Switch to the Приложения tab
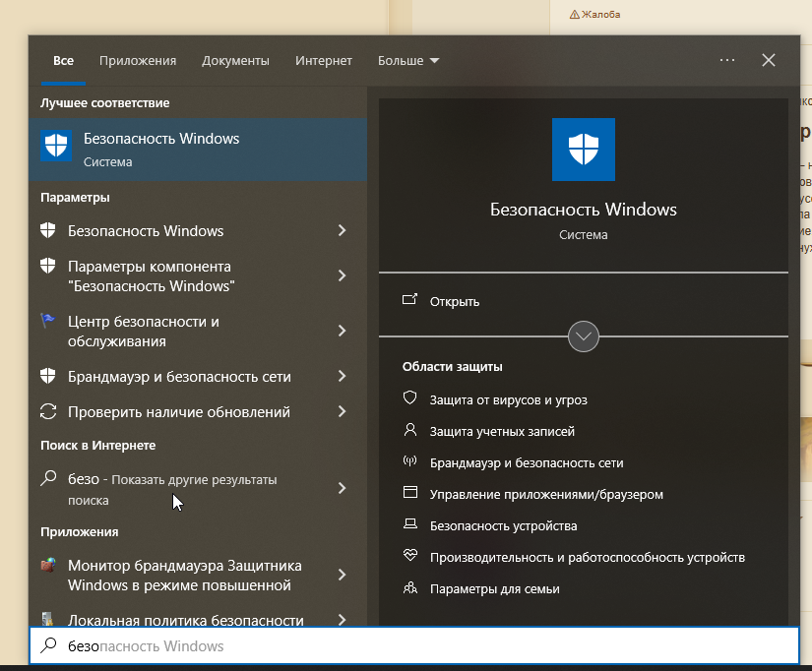 (x=138, y=61)
